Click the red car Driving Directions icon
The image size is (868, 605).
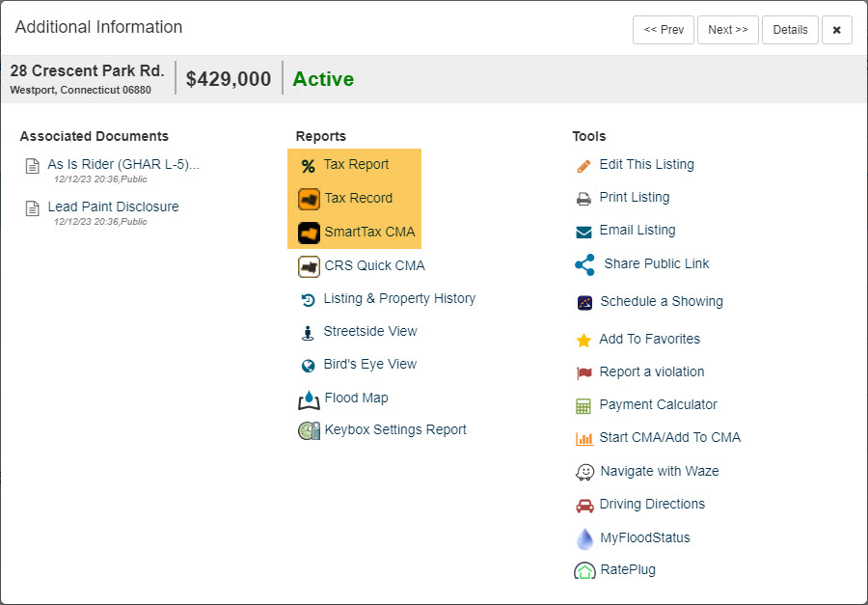(584, 506)
